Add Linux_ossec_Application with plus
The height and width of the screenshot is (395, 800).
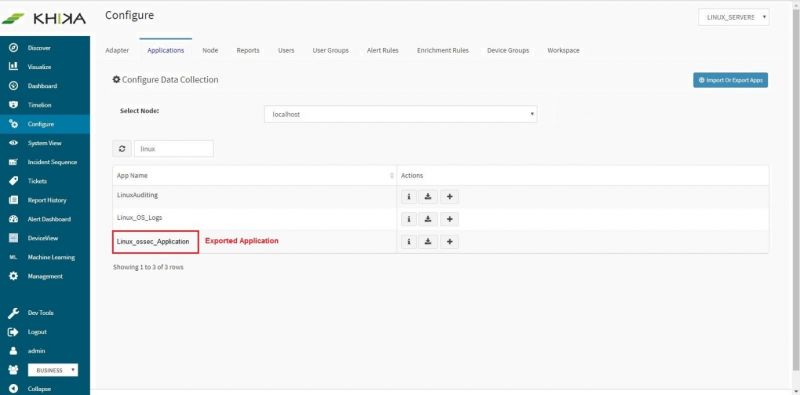pyautogui.click(x=449, y=242)
